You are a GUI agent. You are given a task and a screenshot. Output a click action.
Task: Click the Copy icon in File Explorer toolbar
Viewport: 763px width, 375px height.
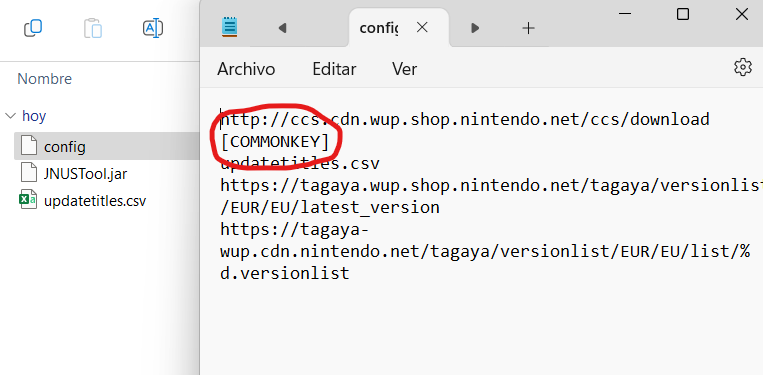(33, 28)
